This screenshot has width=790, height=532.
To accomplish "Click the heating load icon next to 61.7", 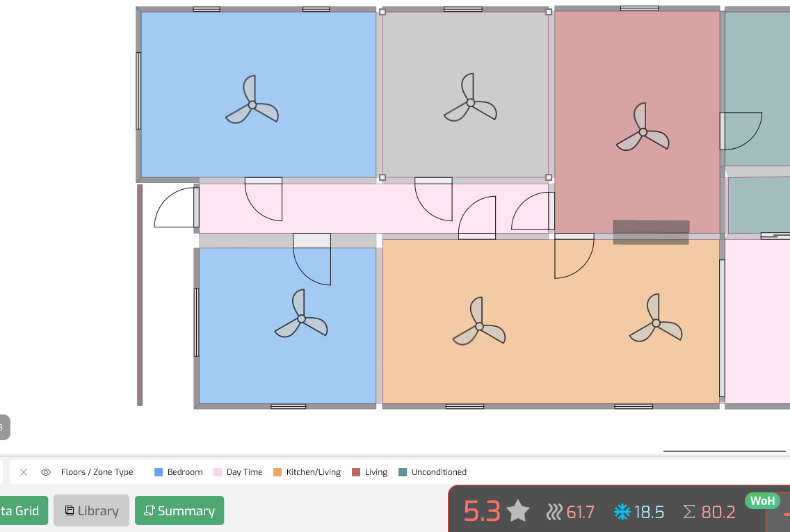I will tap(554, 513).
